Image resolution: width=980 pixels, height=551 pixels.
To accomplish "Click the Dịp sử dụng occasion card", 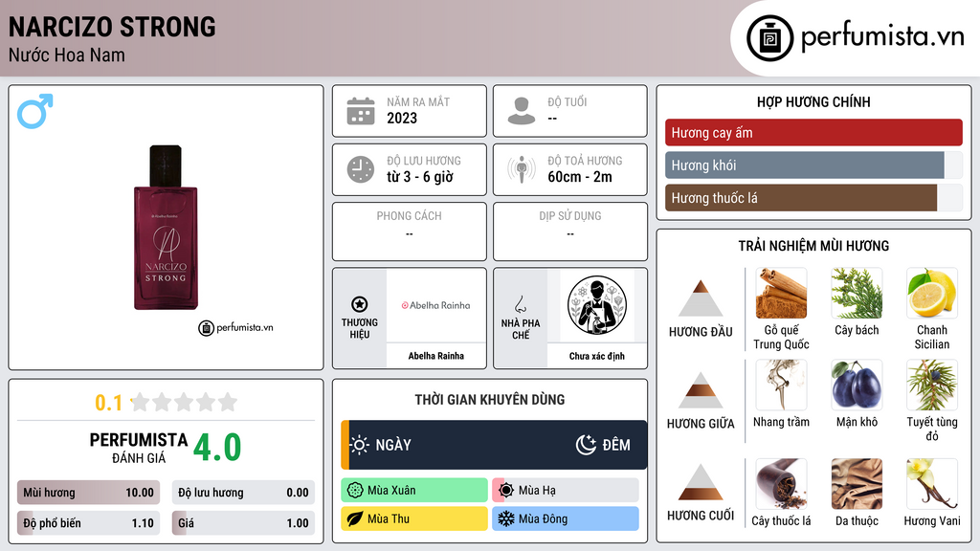I will coord(570,231).
